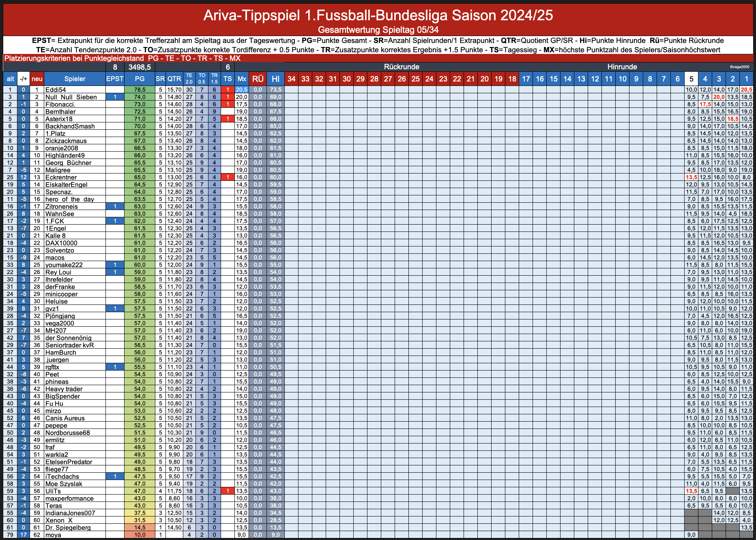Screen dimensions: 756x540
Task: Click total points cell '3498,5'
Action: click(140, 67)
